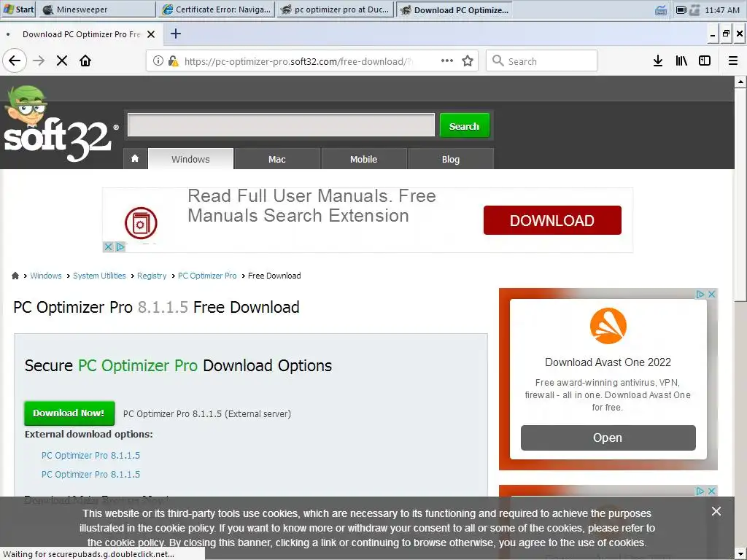Open the page actions three-dots menu
The height and width of the screenshot is (560, 747).
point(447,61)
